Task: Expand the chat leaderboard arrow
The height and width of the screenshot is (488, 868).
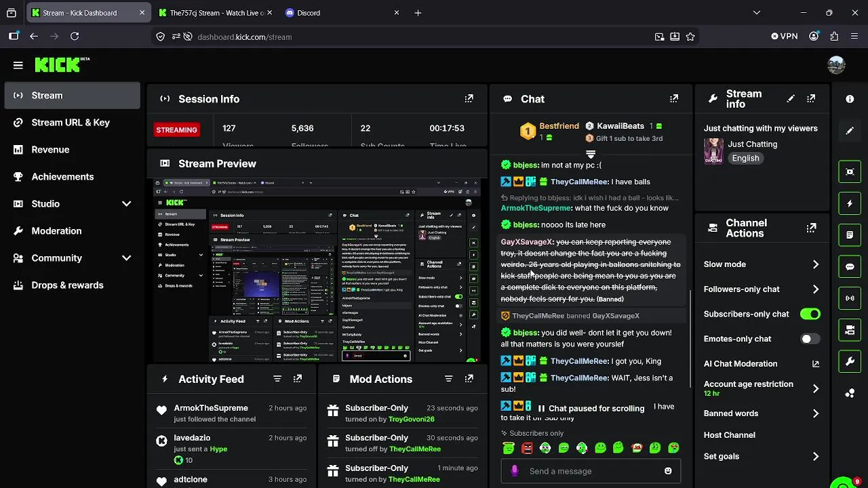Action: tap(591, 155)
